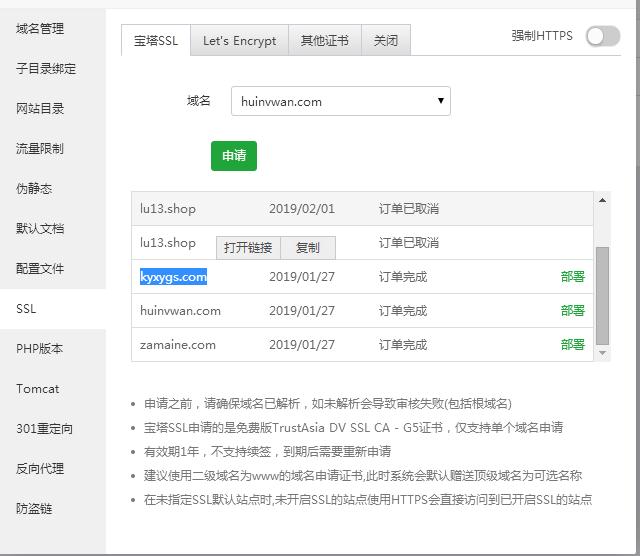Click the 订单已取消 status in the top row
This screenshot has height=556, width=640.
pyautogui.click(x=409, y=209)
